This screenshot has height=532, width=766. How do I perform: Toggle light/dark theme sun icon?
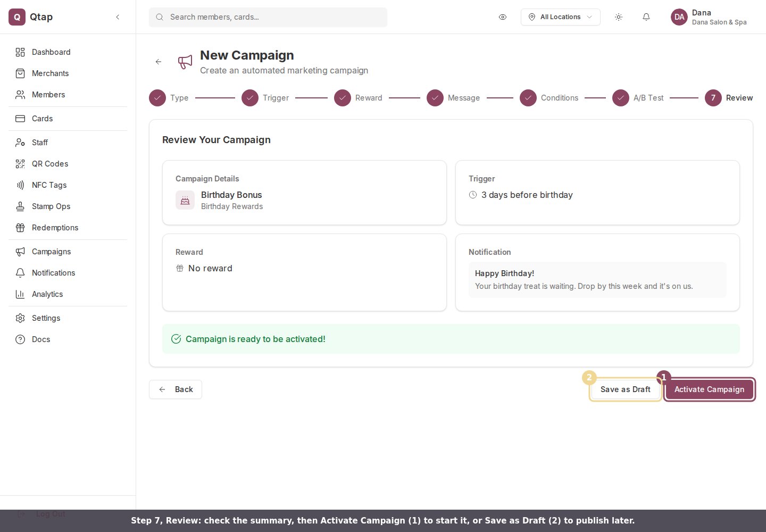pyautogui.click(x=619, y=17)
